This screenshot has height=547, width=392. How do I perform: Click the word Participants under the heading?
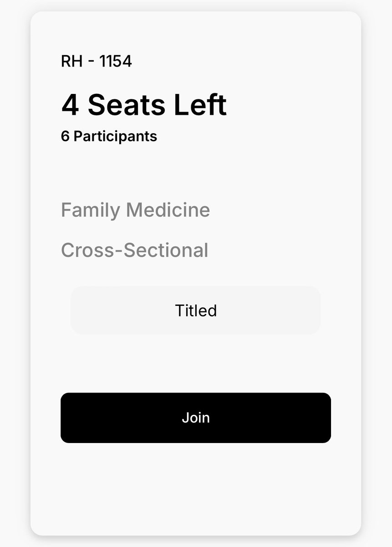(115, 136)
